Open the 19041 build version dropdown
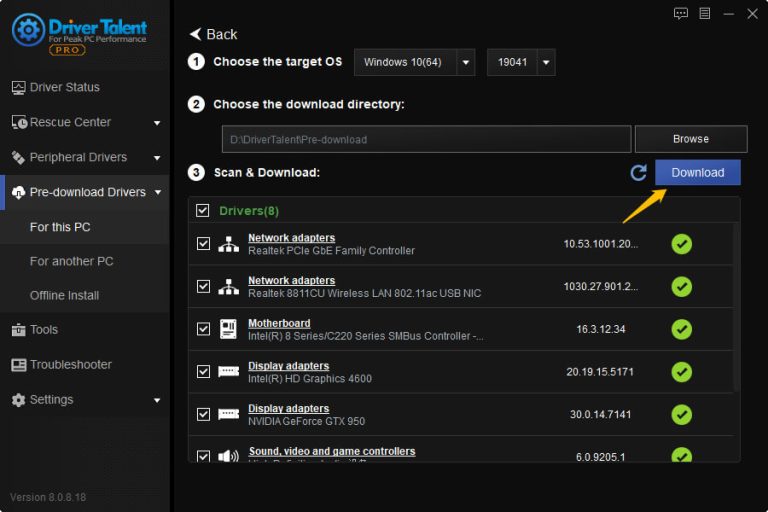 520,62
